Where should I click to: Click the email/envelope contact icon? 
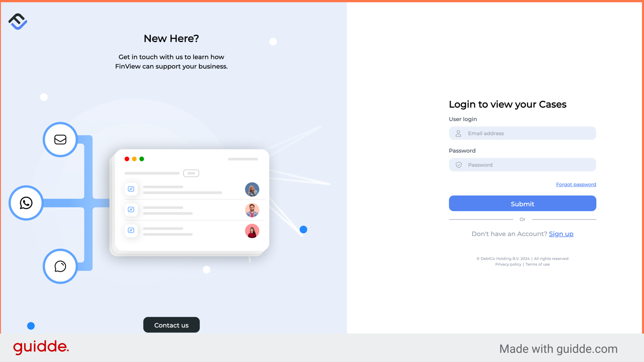[60, 139]
